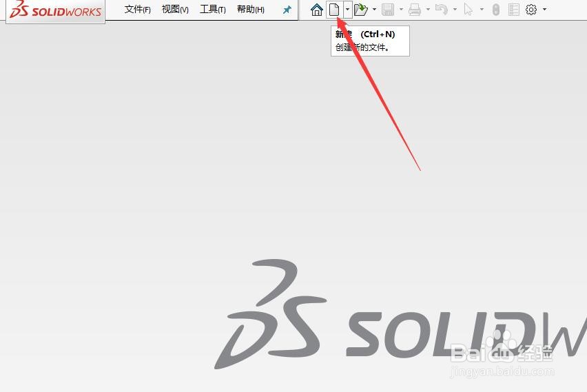The width and height of the screenshot is (587, 392).
Task: Click the Open file folder icon
Action: click(x=361, y=10)
